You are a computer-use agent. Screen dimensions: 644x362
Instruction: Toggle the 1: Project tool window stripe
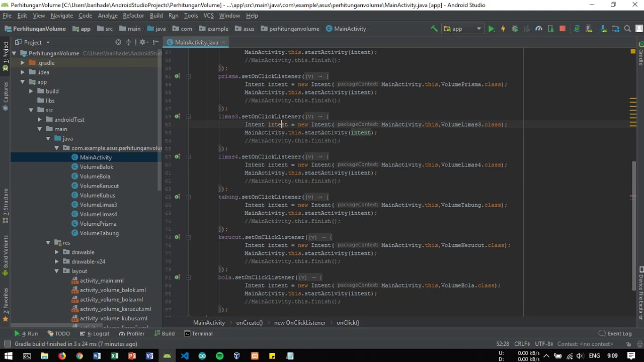pos(6,56)
